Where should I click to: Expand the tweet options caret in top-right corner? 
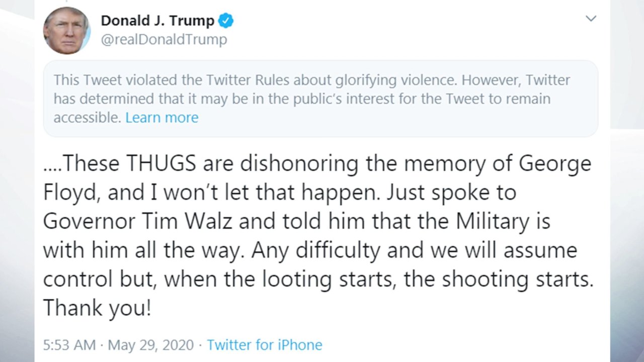[x=591, y=19]
